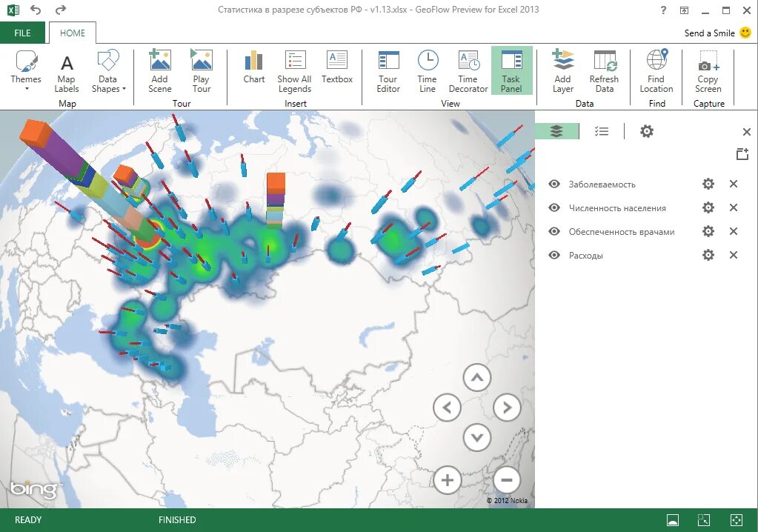758x532 pixels.
Task: Open the Tour Editor pane
Action: point(388,70)
